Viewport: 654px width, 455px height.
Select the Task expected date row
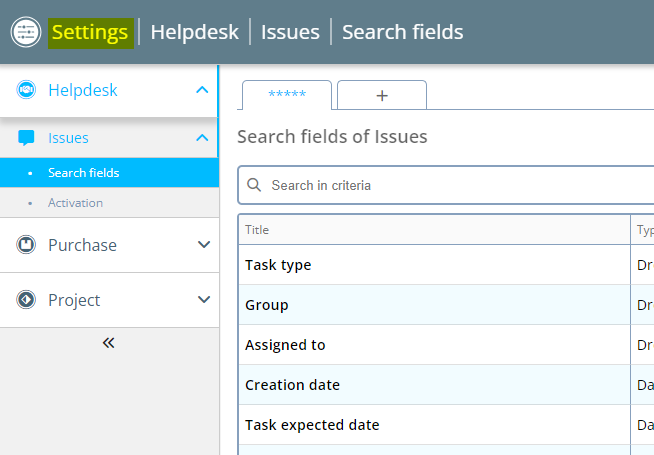pyautogui.click(x=312, y=425)
